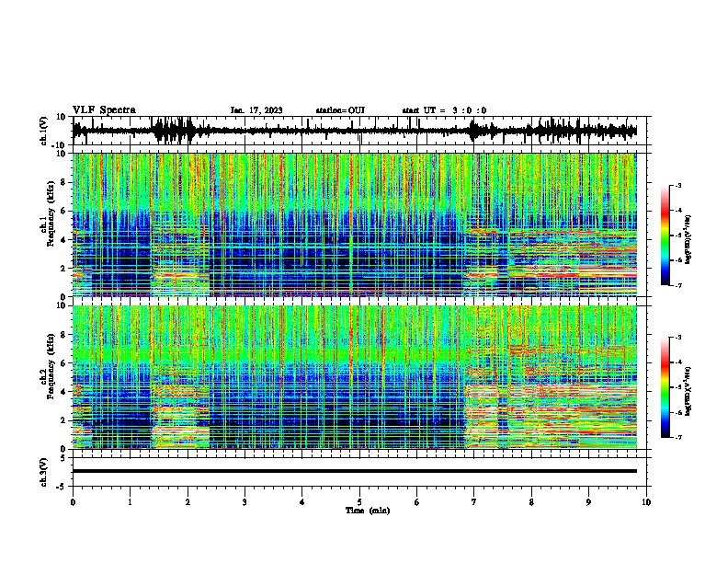This screenshot has height=563, width=728.
Task: Click time axis tick label '10' at bottom right
Action: click(646, 502)
